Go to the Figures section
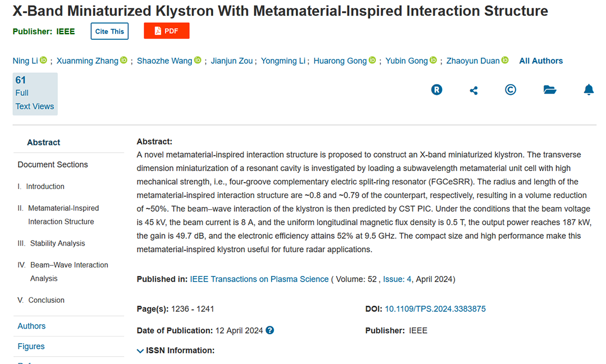 coord(31,347)
